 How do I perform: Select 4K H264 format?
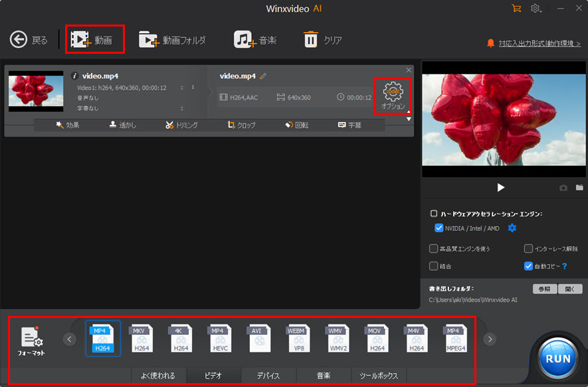point(181,339)
